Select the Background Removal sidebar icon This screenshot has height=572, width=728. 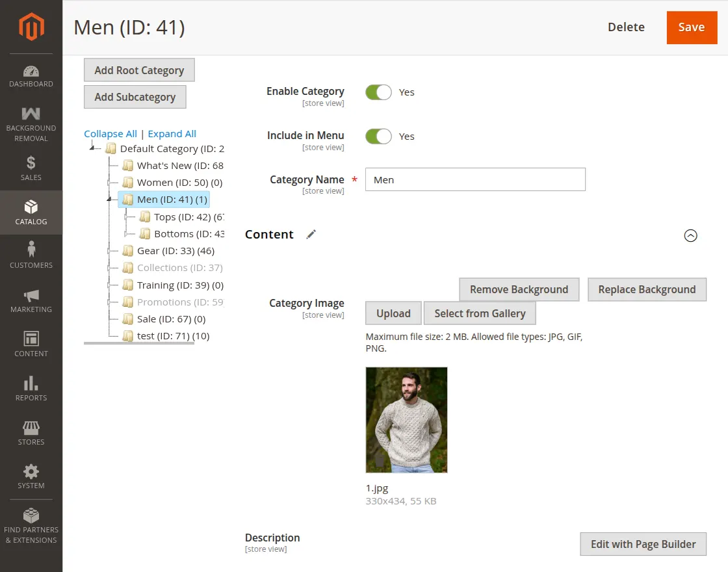tap(31, 123)
